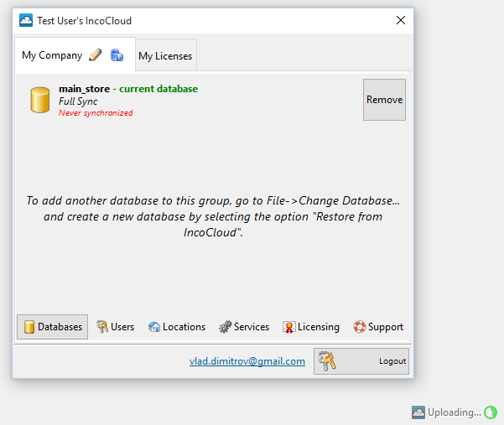The height and width of the screenshot is (425, 504).
Task: Click the 'Full Sync' label
Action: pos(78,101)
